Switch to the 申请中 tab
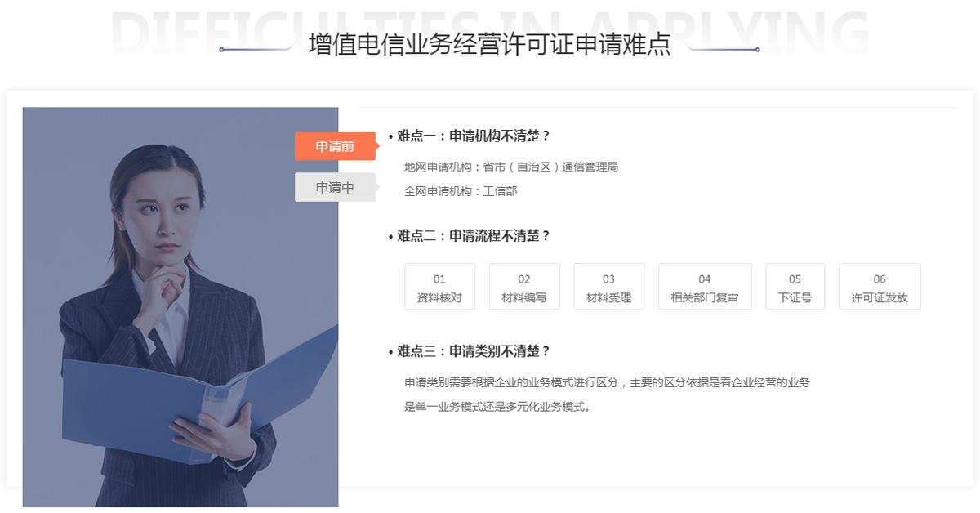The image size is (980, 513). pos(335,187)
